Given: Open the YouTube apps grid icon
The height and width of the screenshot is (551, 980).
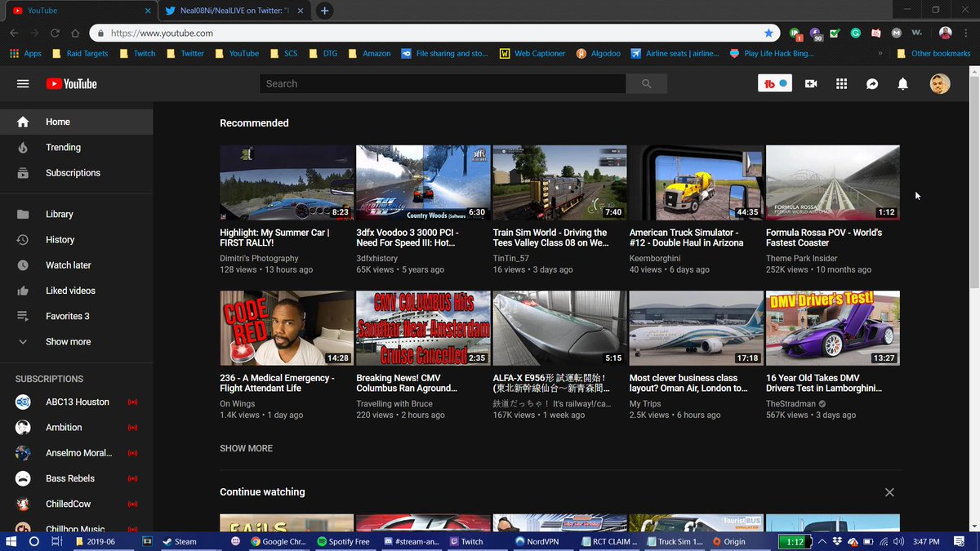Looking at the screenshot, I should (x=841, y=83).
